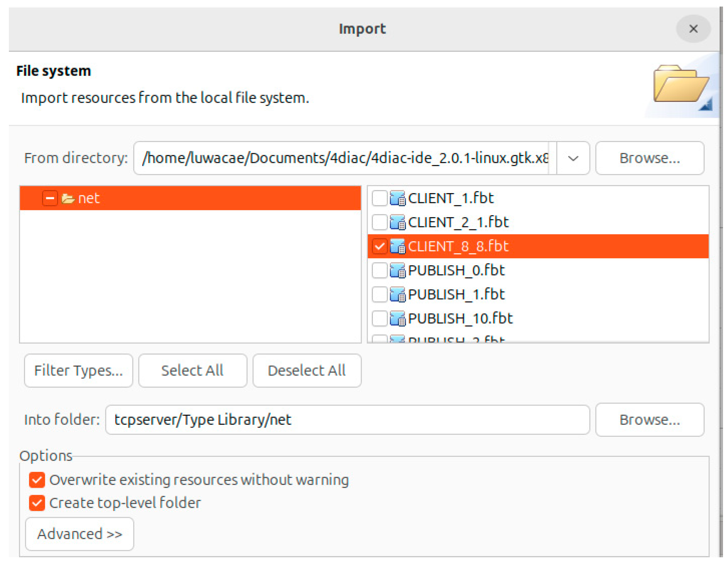Image resolution: width=728 pixels, height=565 pixels.
Task: Open the From directory dropdown list
Action: 573,158
